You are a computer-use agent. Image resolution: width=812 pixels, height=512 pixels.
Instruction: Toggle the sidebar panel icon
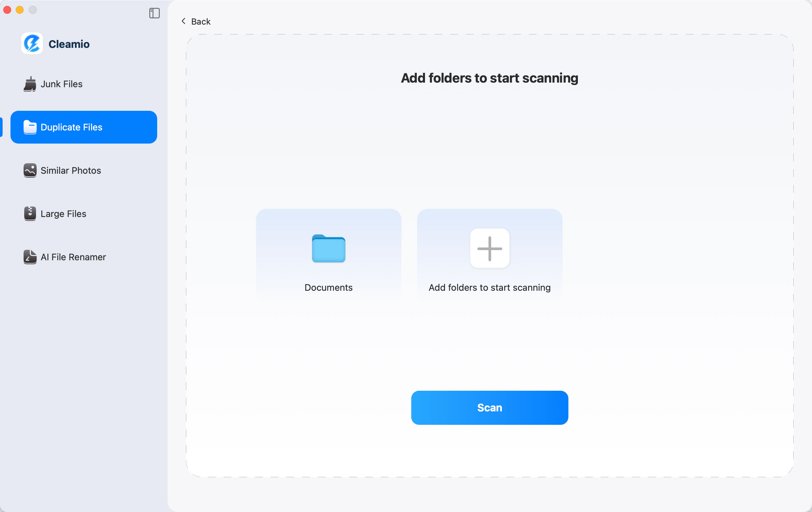[155, 13]
